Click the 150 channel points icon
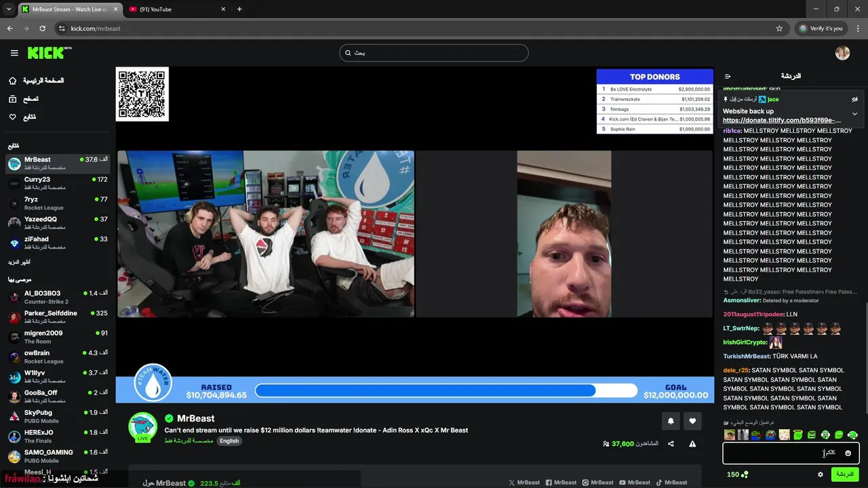Viewport: 868px width, 488px height. click(744, 474)
